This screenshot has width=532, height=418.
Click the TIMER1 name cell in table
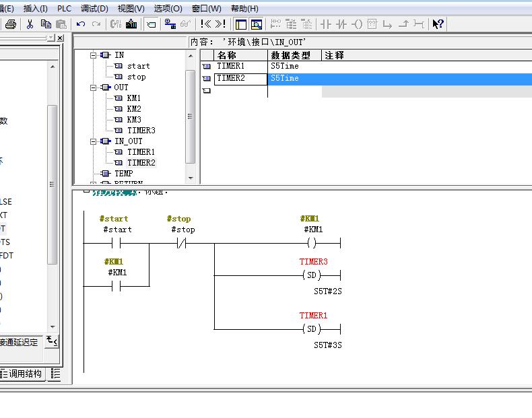tap(240, 66)
